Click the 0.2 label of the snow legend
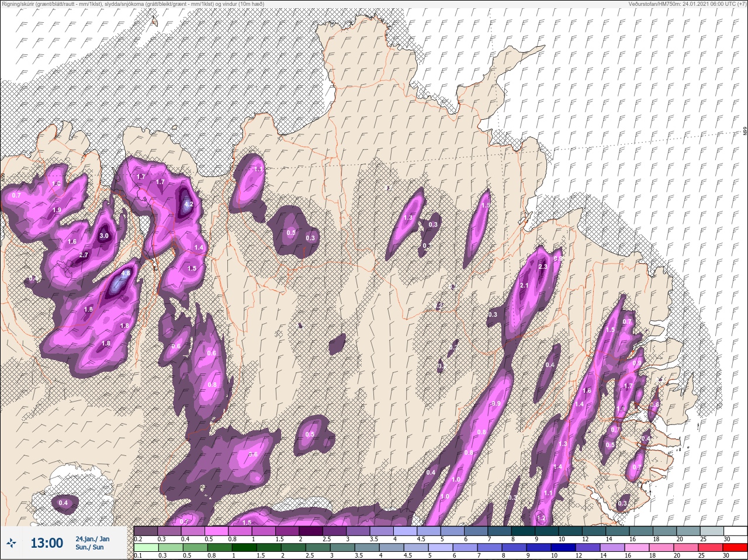 [138, 539]
